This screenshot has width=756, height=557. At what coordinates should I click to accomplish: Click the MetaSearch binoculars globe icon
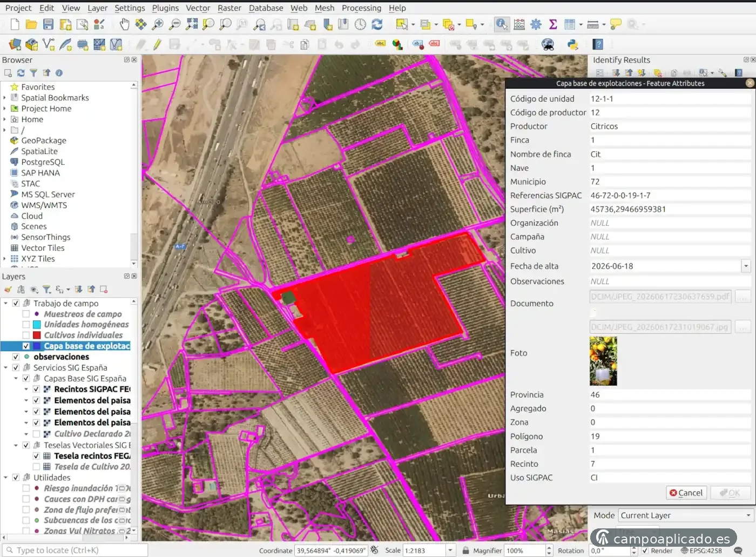coord(548,44)
